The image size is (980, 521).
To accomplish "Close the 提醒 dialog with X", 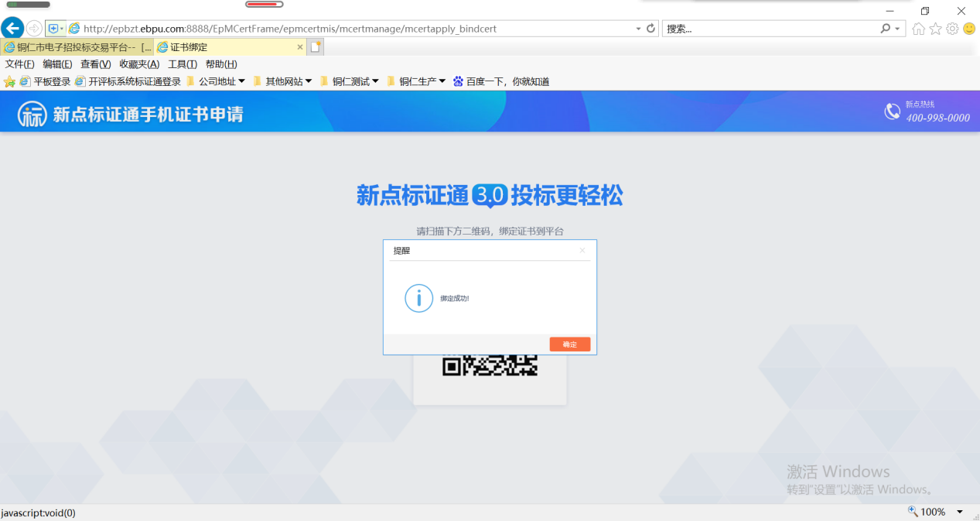I will pos(582,250).
